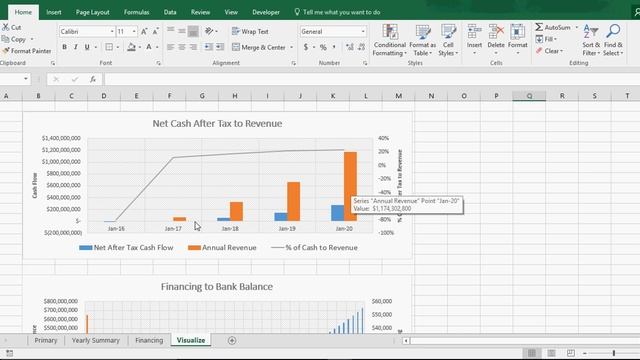Click Tell me what you want to do
The height and width of the screenshot is (360, 640).
[337, 12]
